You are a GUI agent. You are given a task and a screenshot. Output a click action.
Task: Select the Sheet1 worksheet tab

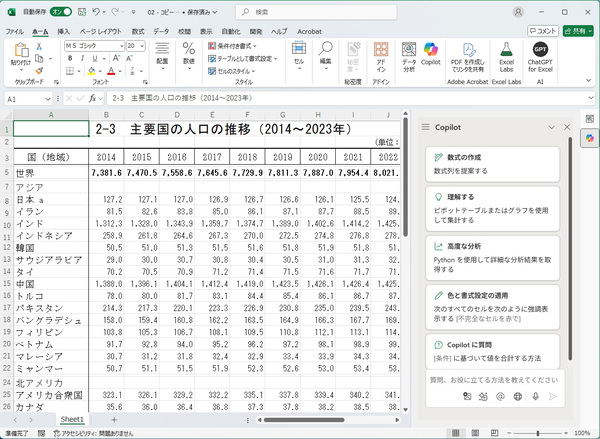71,420
